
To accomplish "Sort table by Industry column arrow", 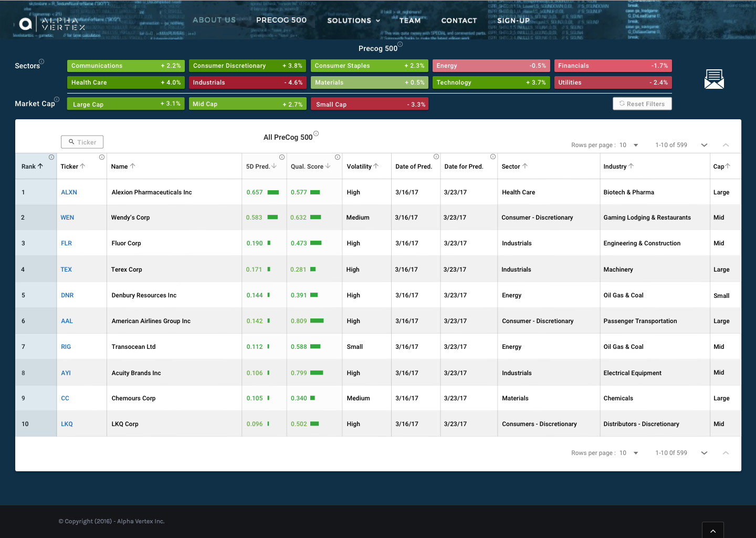I will (x=631, y=166).
